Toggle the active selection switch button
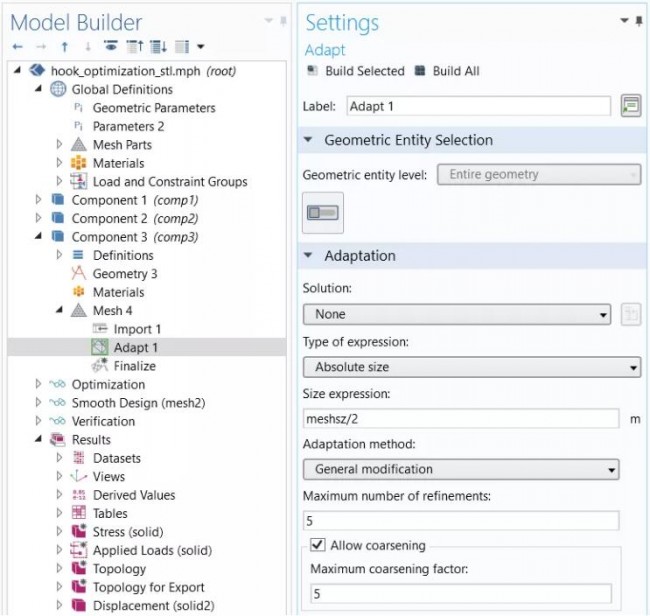 323,213
